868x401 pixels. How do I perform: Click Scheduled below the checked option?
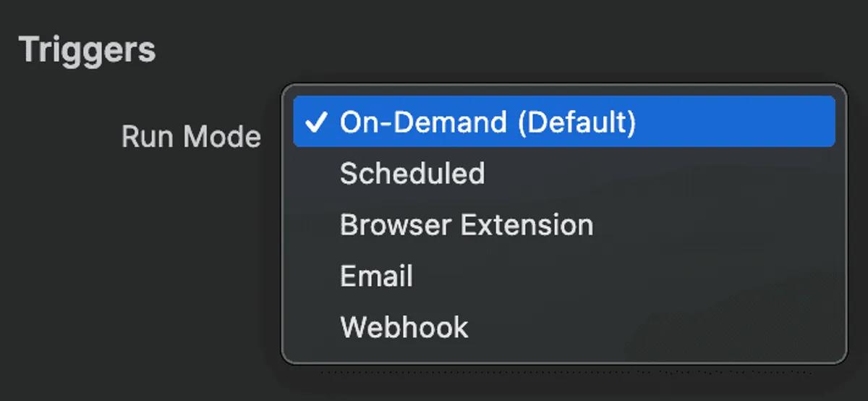[x=412, y=174]
